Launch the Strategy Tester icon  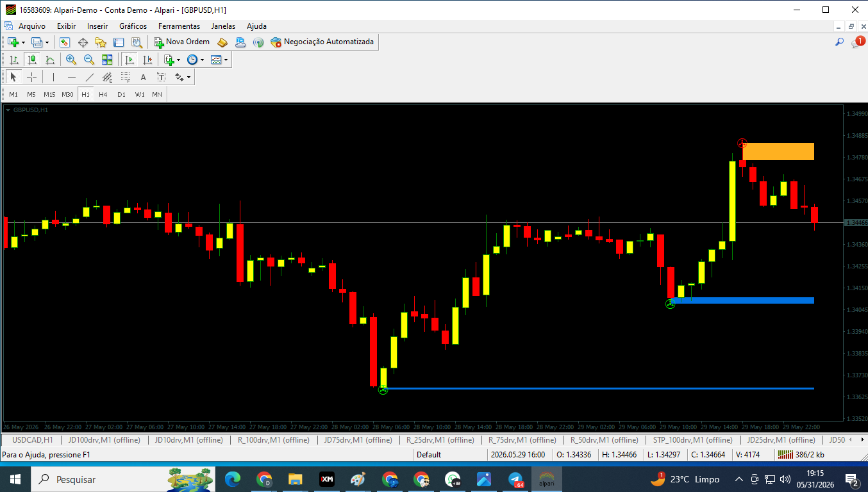[x=137, y=42]
